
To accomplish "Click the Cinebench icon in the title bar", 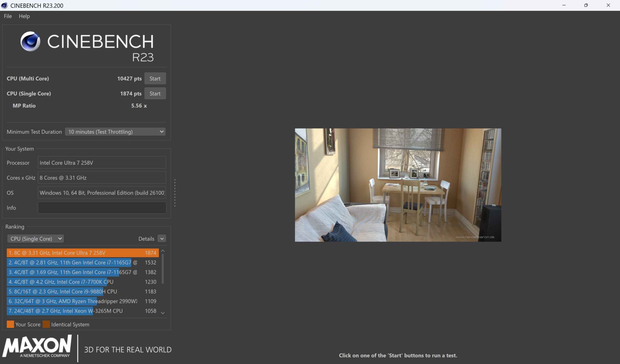I will [x=4, y=5].
